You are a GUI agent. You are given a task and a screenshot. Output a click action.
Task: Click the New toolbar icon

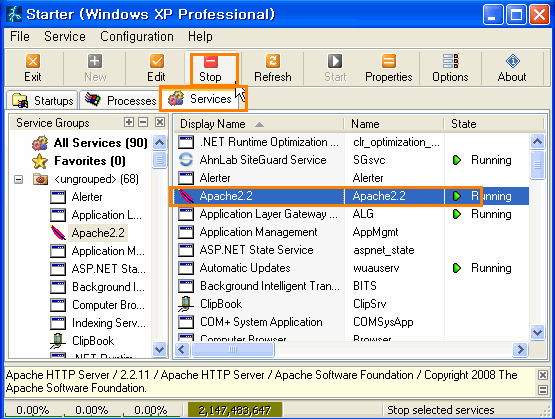click(95, 68)
